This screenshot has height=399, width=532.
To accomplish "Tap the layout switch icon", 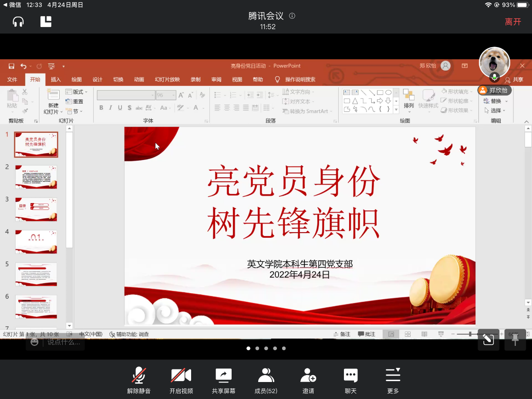I will pos(46,21).
